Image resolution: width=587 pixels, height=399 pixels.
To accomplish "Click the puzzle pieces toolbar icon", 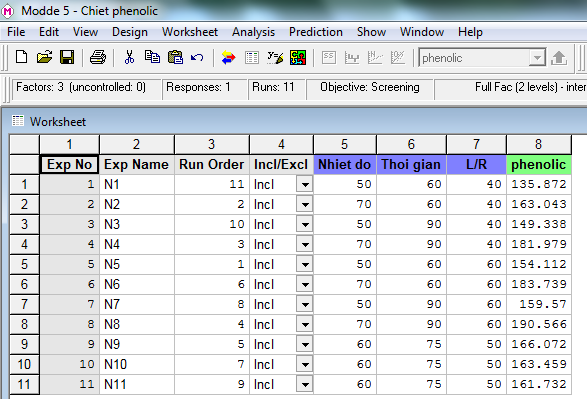I will click(x=298, y=58).
